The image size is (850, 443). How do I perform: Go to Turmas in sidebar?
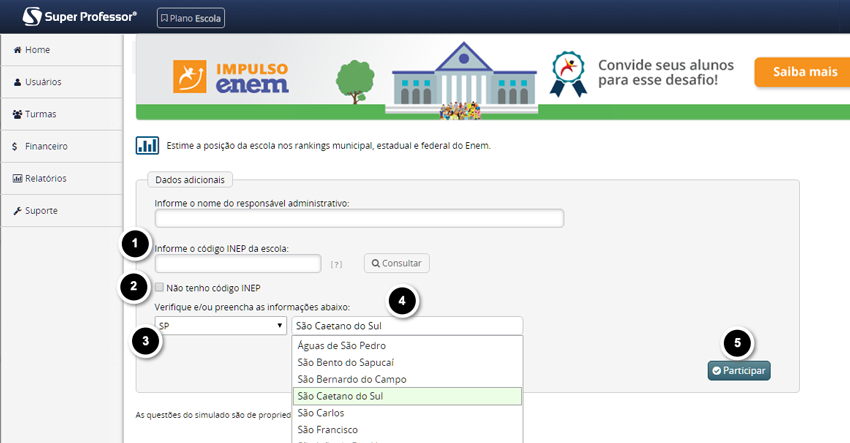[x=62, y=114]
